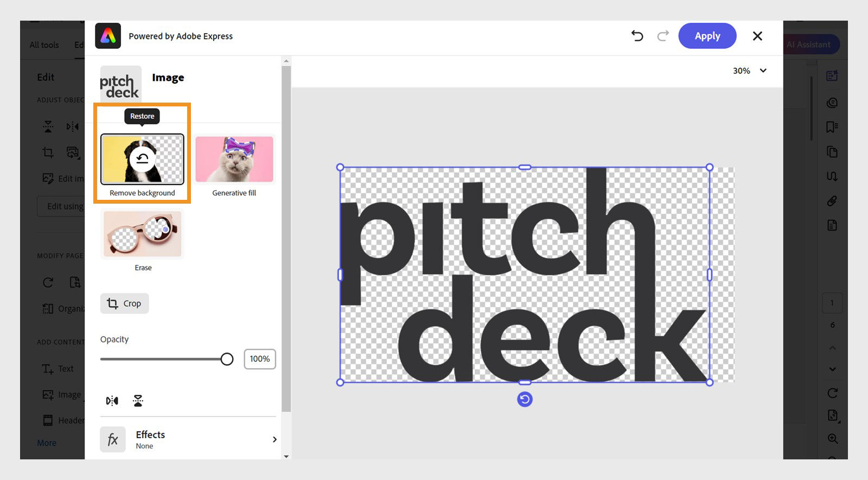The height and width of the screenshot is (480, 868).
Task: Click the fx Effects icon
Action: point(113,439)
